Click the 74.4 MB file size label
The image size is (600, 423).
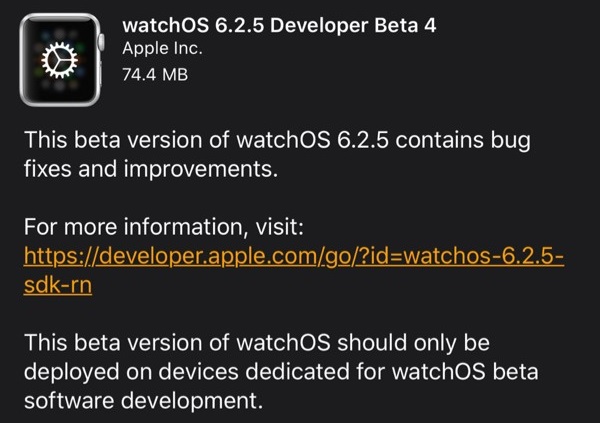pos(155,75)
